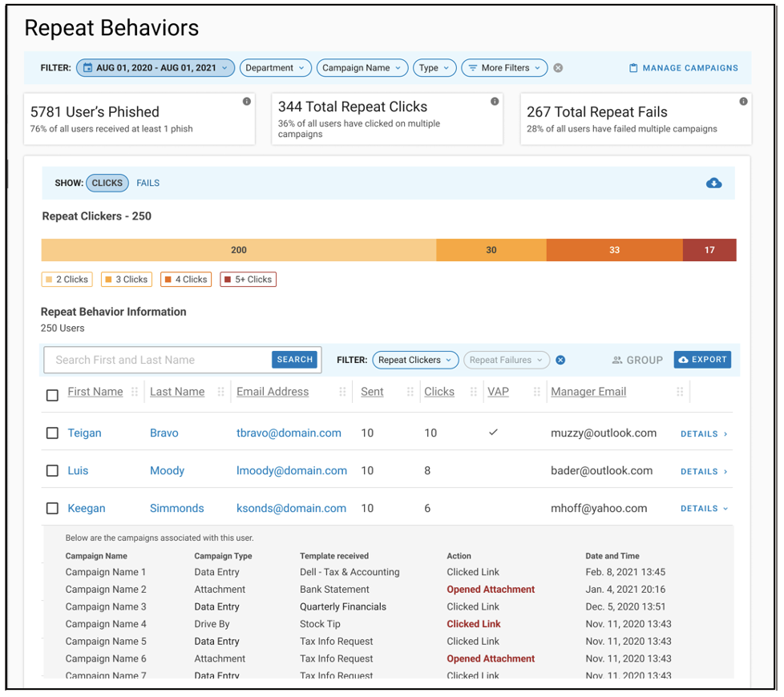
Task: Click the Group button label
Action: (645, 360)
